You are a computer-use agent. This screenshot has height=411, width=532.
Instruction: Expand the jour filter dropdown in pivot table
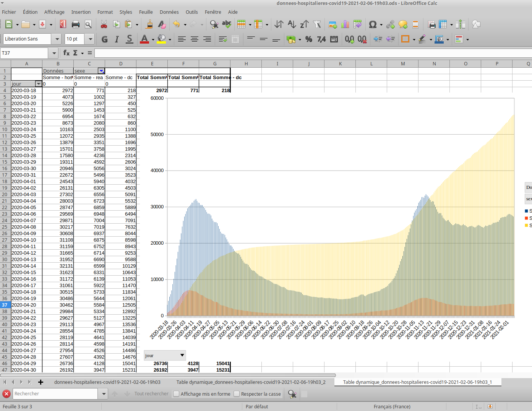(38, 84)
